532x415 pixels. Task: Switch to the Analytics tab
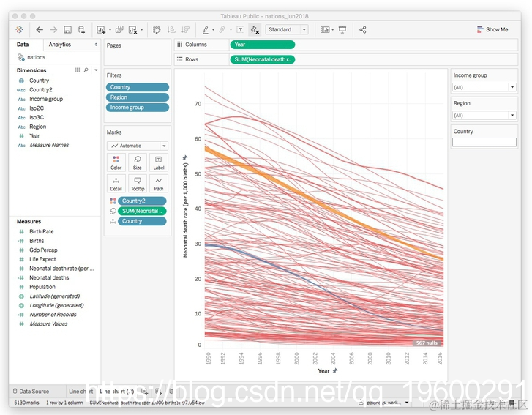[x=60, y=45]
